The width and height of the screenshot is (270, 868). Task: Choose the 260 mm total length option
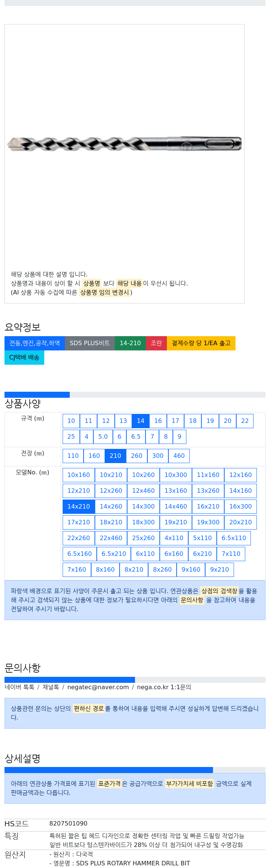point(136,456)
